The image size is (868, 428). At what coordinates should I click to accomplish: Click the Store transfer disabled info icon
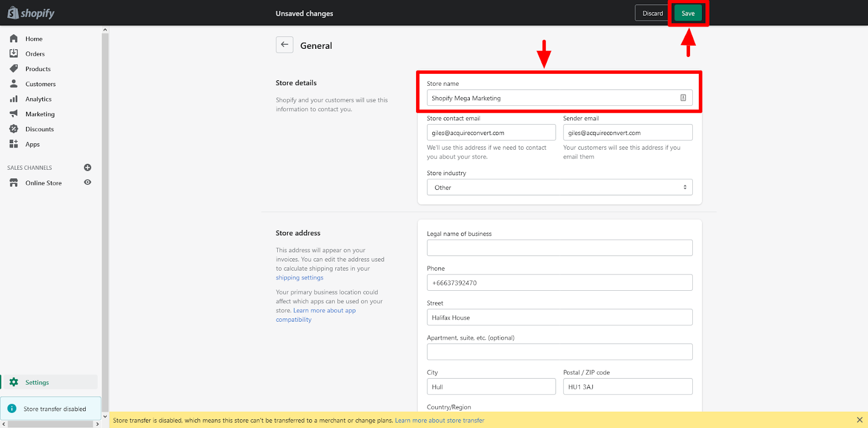[12, 408]
